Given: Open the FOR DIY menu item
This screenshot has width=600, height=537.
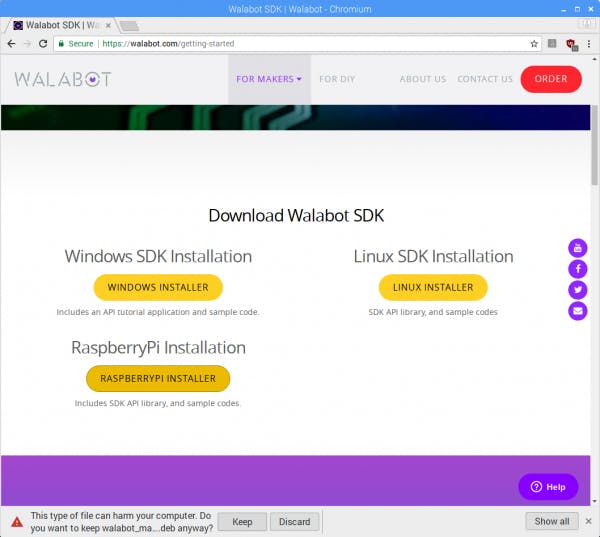Looking at the screenshot, I should (337, 79).
